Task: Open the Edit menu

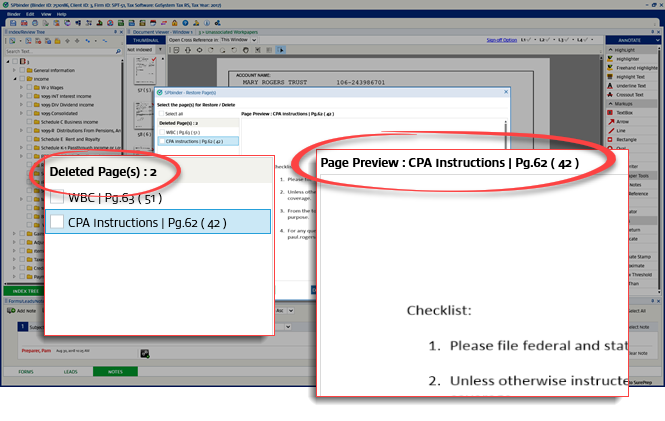Action: click(x=30, y=14)
